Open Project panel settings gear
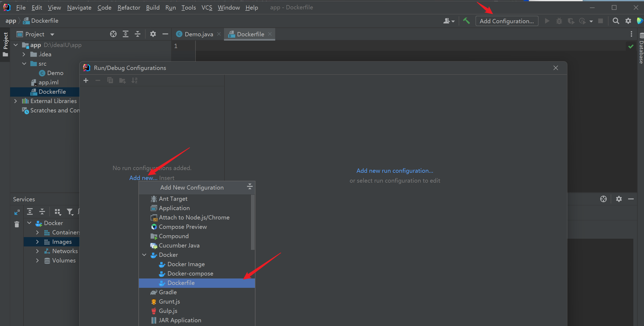The width and height of the screenshot is (644, 326). (x=153, y=34)
